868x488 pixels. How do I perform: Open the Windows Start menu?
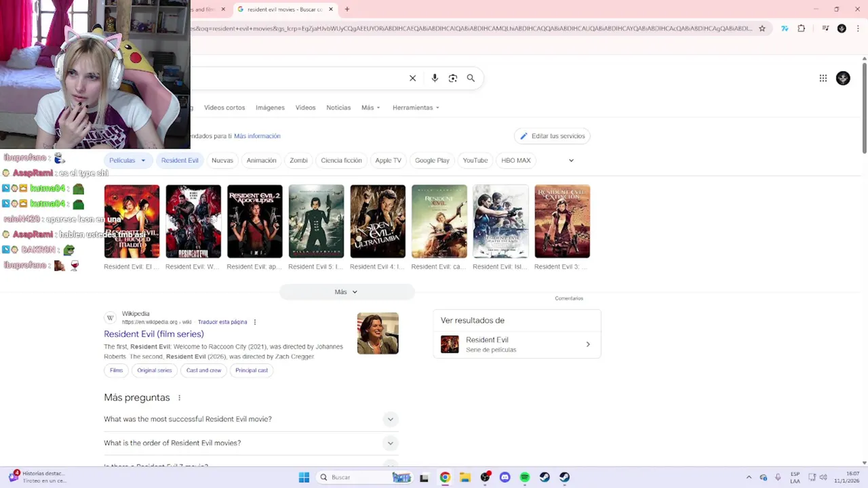(x=304, y=477)
